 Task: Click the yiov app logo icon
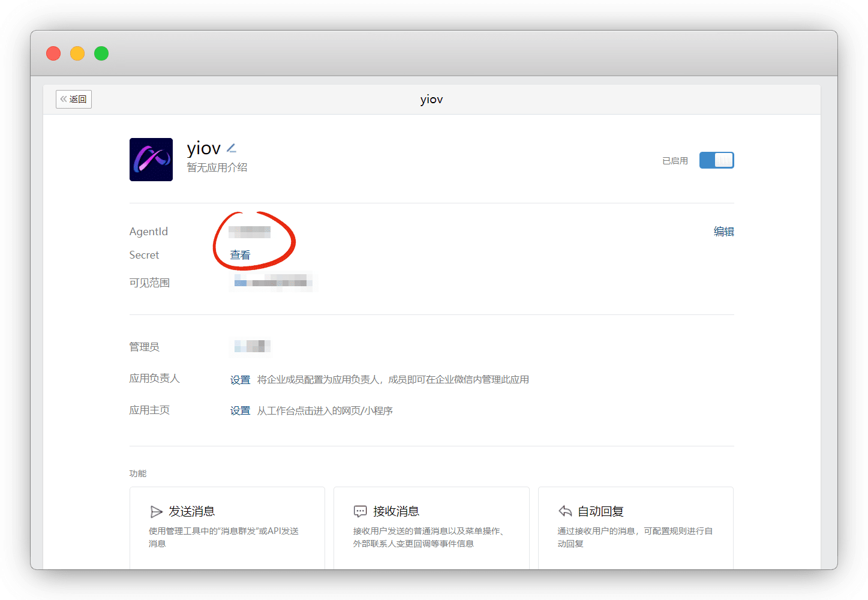click(151, 160)
